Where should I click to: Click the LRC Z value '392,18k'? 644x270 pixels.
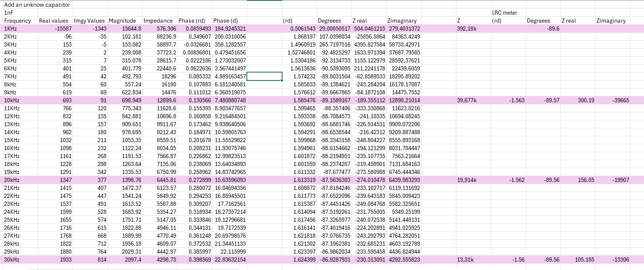click(467, 29)
